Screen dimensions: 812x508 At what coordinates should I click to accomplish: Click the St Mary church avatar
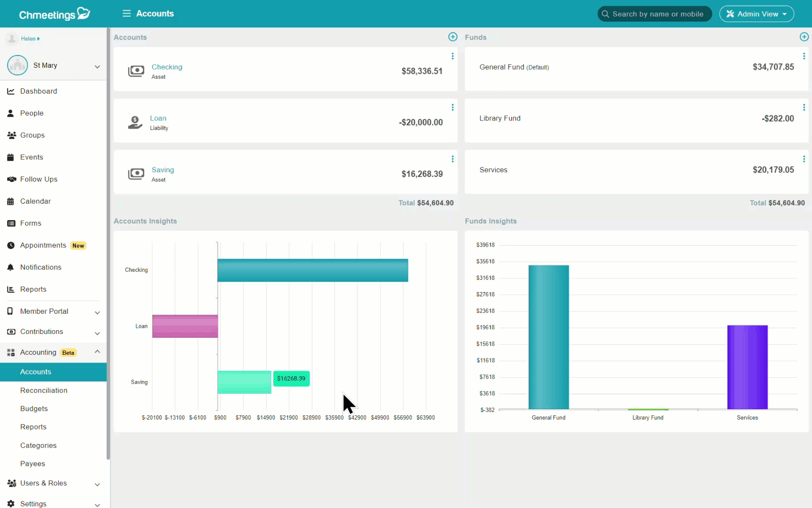(x=17, y=65)
